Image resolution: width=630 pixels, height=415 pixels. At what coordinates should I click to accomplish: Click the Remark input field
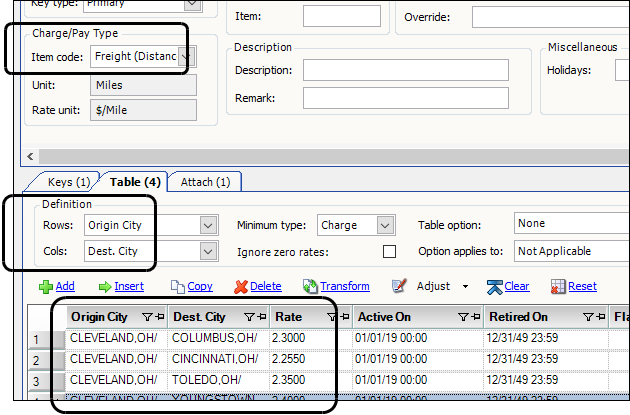tap(406, 98)
